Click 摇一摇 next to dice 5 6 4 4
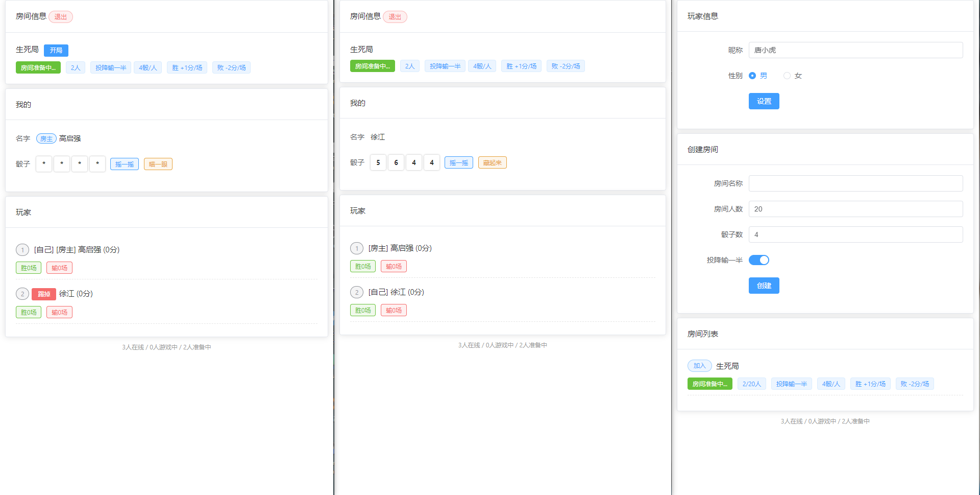Screen dimensions: 980x495 coord(458,162)
